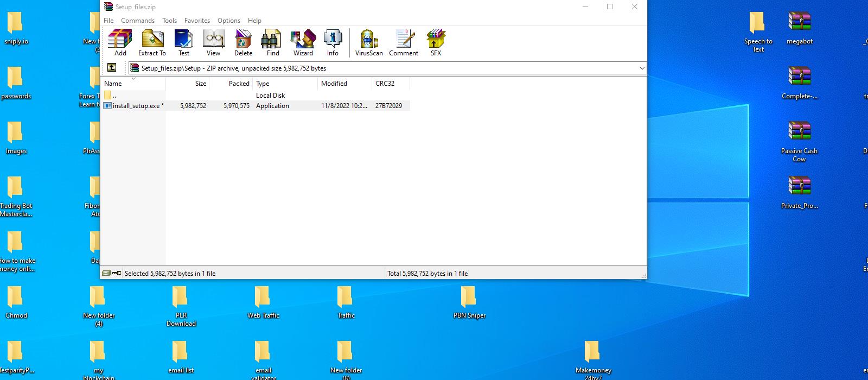
Task: Show archive Info
Action: pos(333,42)
